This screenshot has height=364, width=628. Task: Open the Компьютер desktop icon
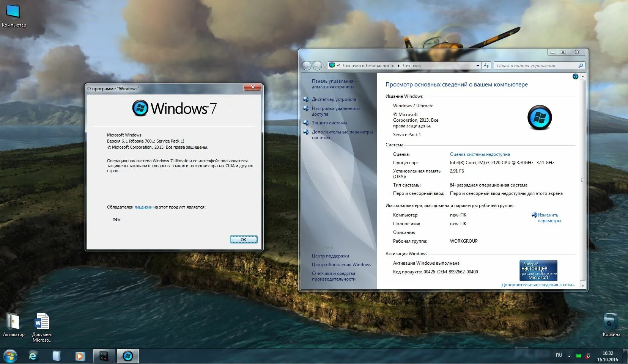pos(14,13)
